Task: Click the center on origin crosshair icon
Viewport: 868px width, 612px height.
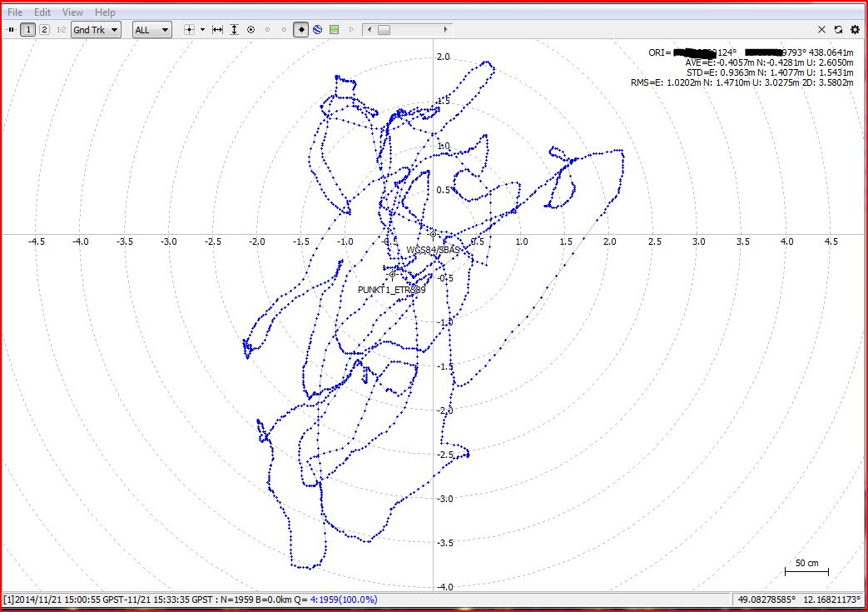Action: pos(188,30)
